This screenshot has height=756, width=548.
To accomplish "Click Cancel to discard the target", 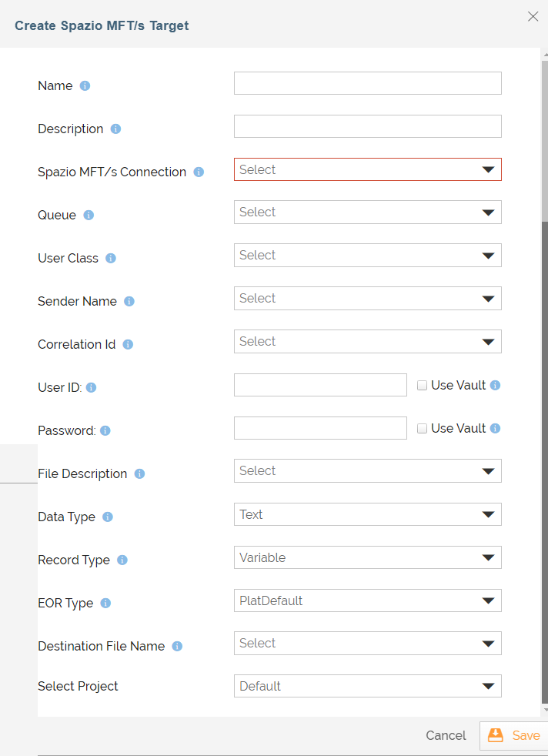I will tap(446, 735).
